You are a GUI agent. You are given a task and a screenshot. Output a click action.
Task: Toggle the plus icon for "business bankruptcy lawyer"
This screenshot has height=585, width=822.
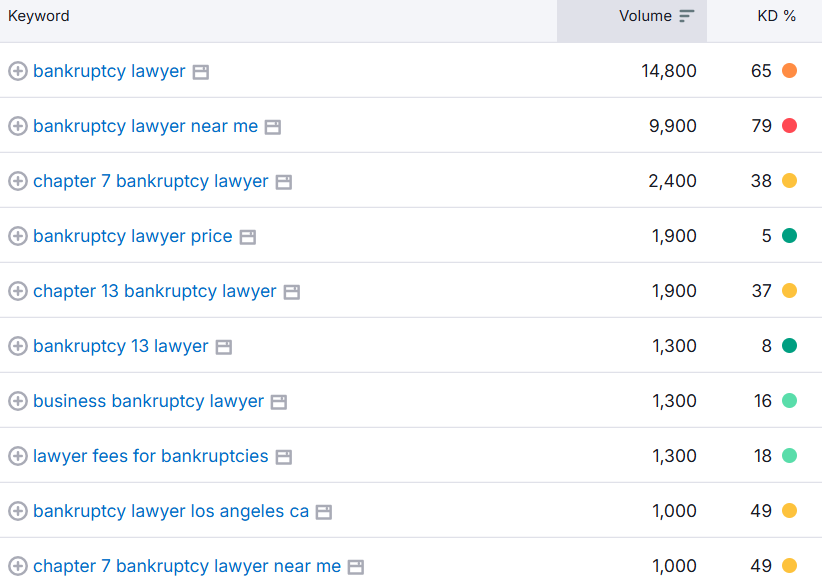click(x=18, y=401)
